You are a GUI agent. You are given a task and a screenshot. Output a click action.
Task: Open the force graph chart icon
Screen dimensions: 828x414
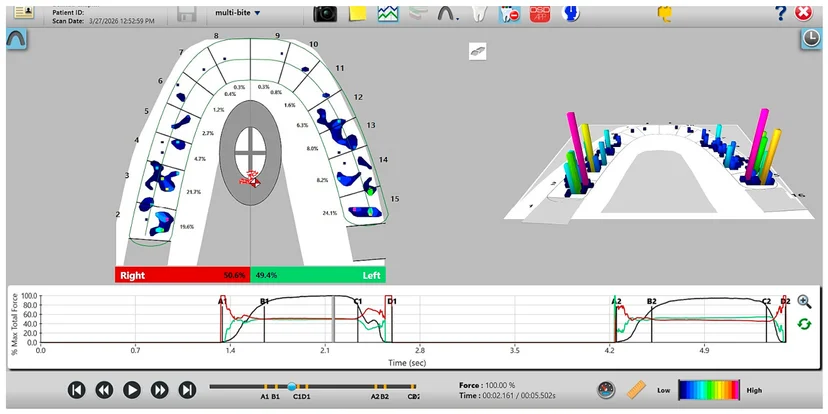click(x=388, y=14)
